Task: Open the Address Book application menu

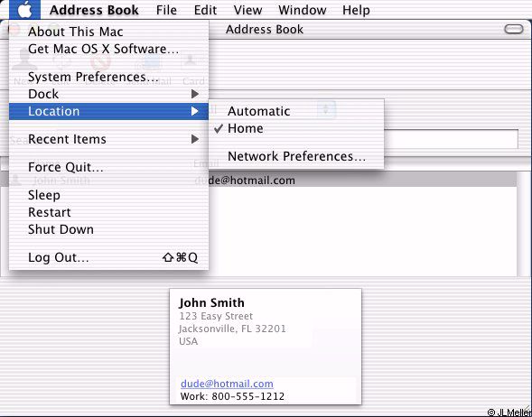Action: point(94,10)
